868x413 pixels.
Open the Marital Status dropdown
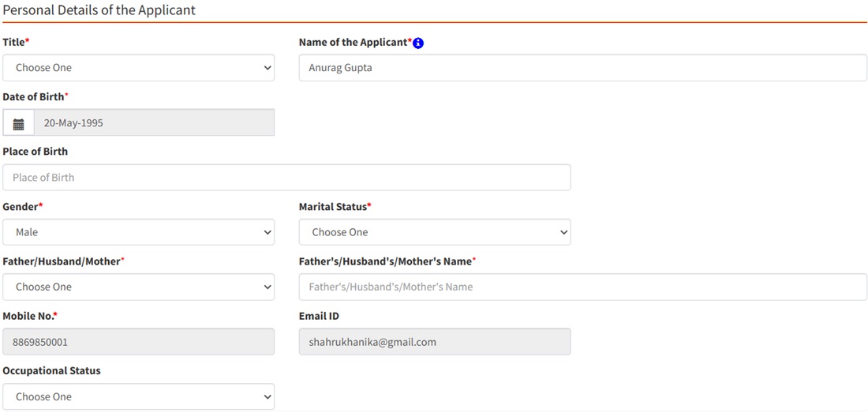434,232
